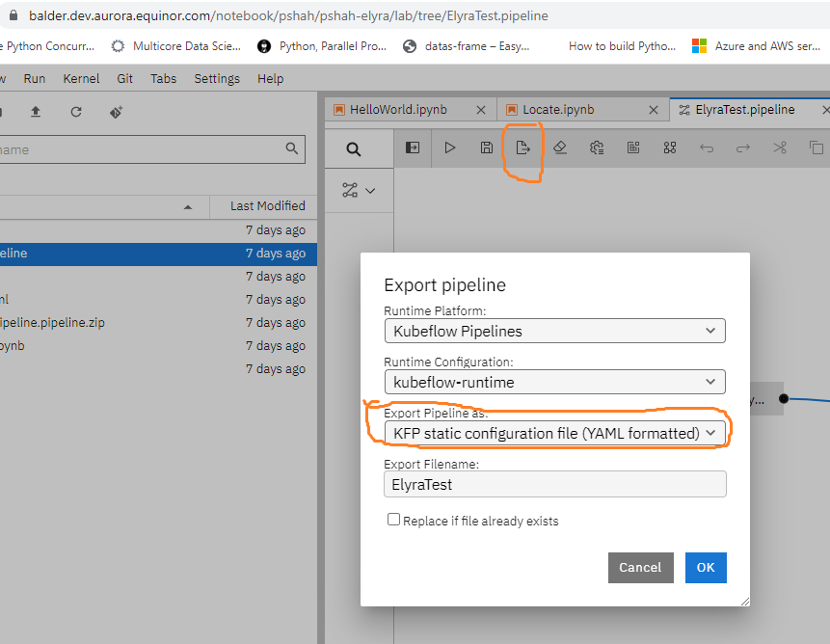The height and width of the screenshot is (644, 830).
Task: Close the Locate.ipynb tab
Action: click(655, 110)
